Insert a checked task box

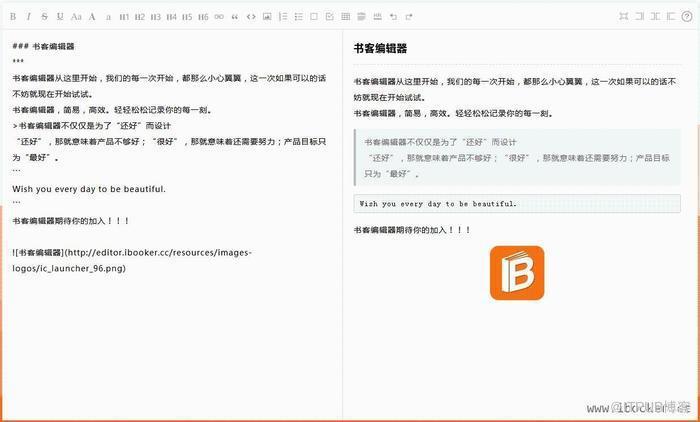click(329, 17)
